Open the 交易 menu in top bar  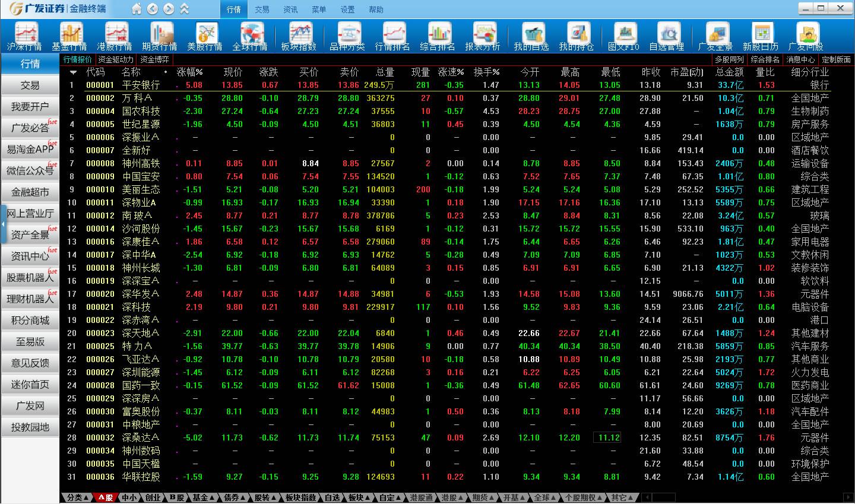[262, 9]
